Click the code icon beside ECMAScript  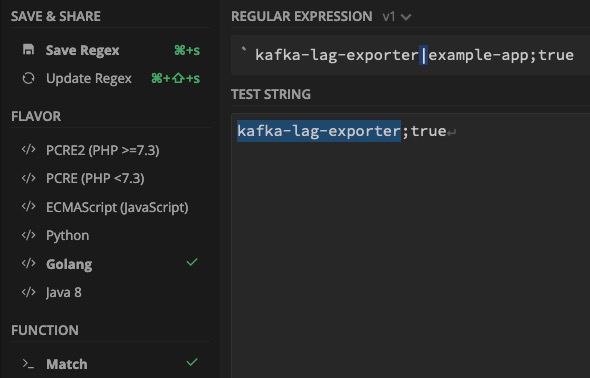coord(29,206)
